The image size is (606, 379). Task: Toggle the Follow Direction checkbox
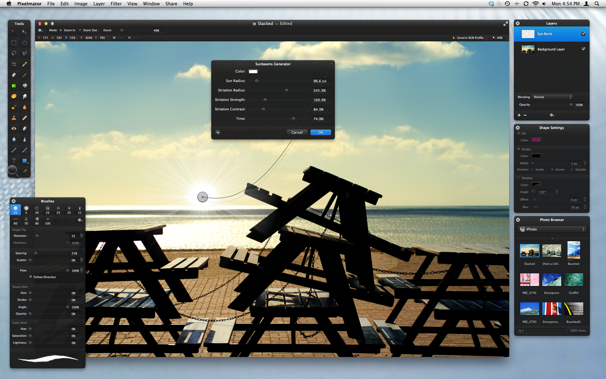[31, 277]
